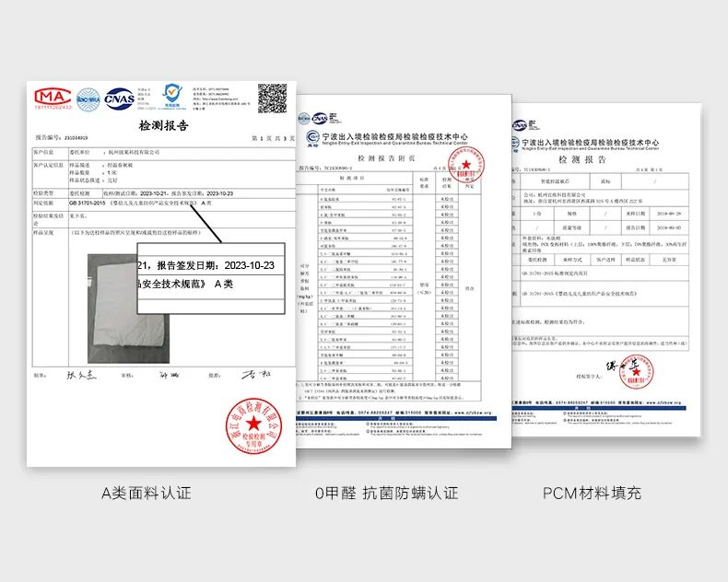
Task: Click the blue footer bar on right report
Action: point(598,408)
